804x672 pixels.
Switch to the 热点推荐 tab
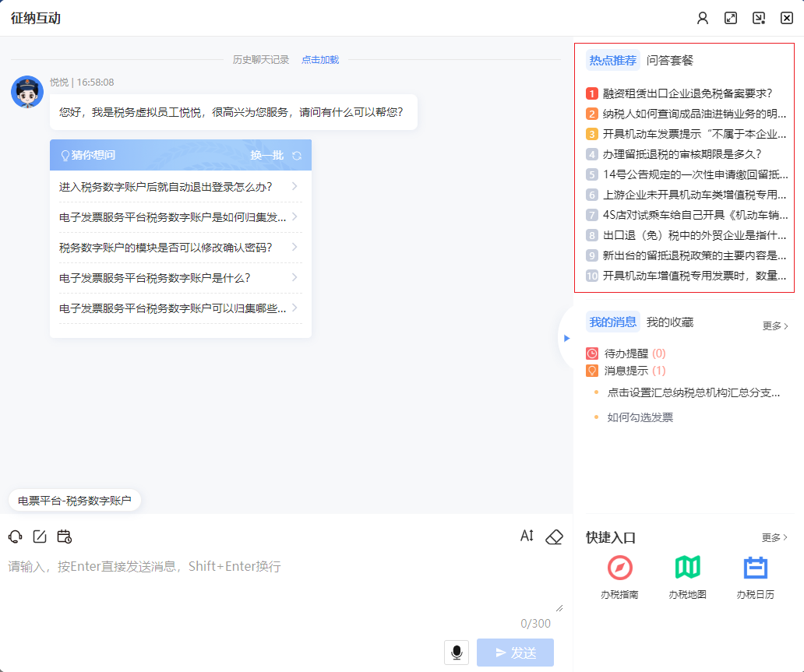click(x=613, y=60)
